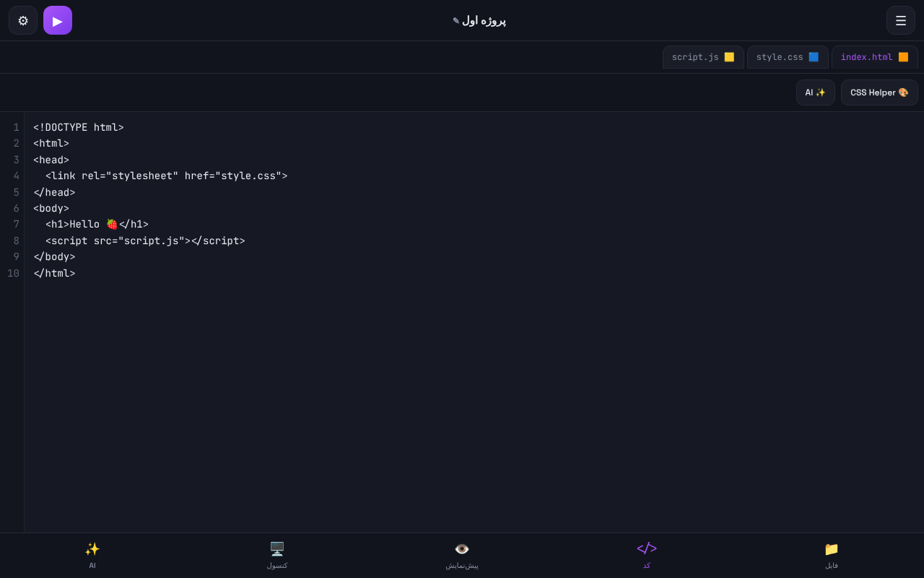Switch to the style.css tab
This screenshot has width=924, height=578.
788,57
